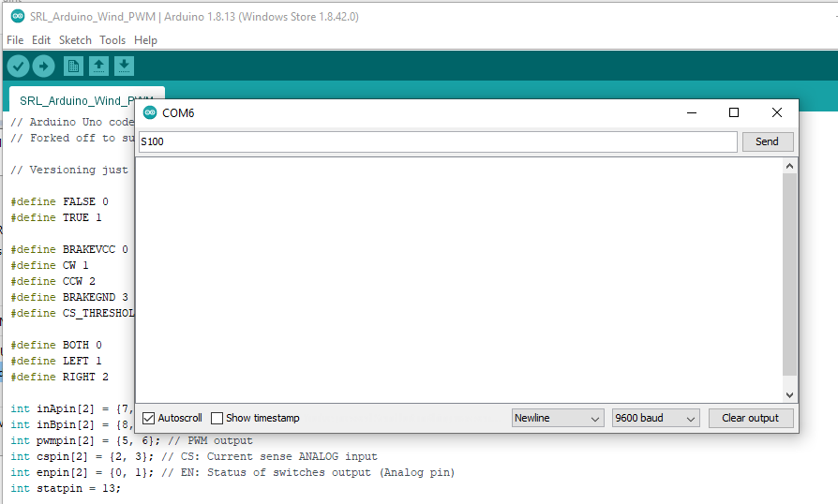This screenshot has width=838, height=504.
Task: Click the '#define RIGHT 2' code line
Action: 59,377
